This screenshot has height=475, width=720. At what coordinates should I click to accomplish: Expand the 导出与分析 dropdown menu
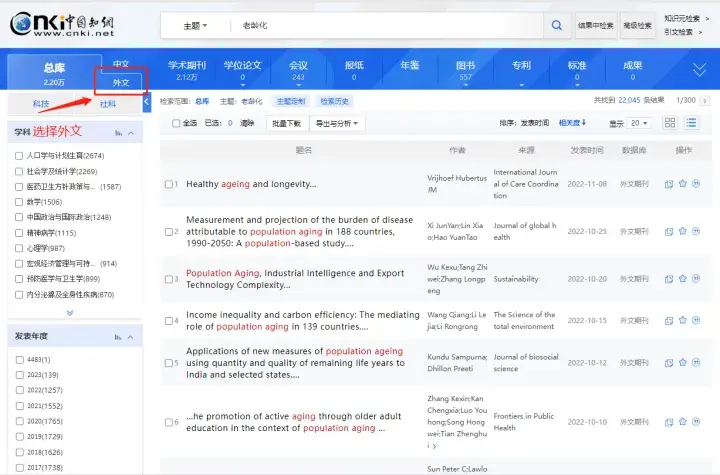pos(337,124)
